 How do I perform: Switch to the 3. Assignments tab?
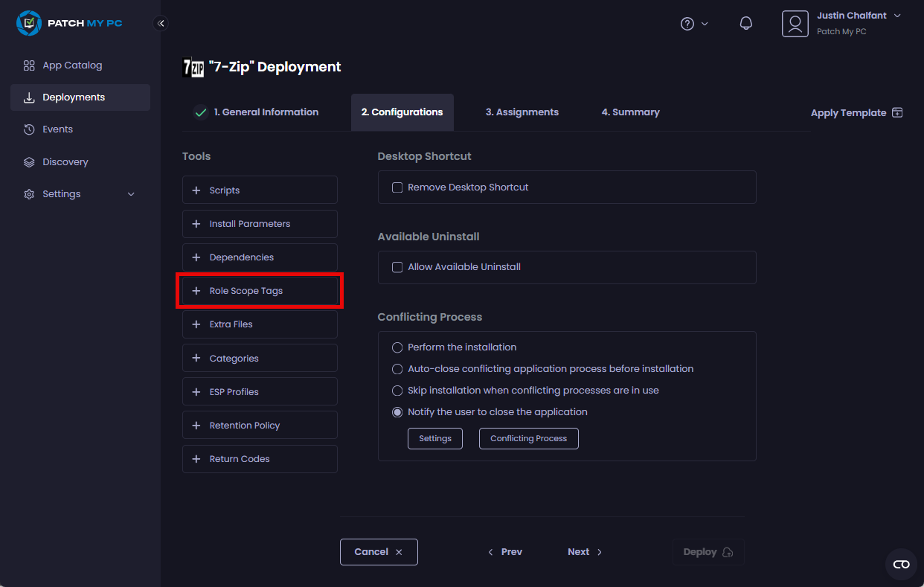tap(522, 112)
